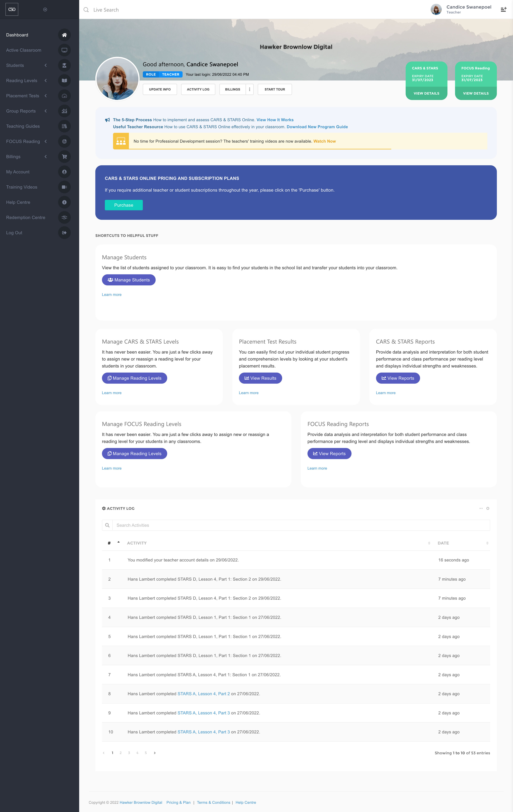Click the START TOUR button
513x812 pixels.
point(275,89)
